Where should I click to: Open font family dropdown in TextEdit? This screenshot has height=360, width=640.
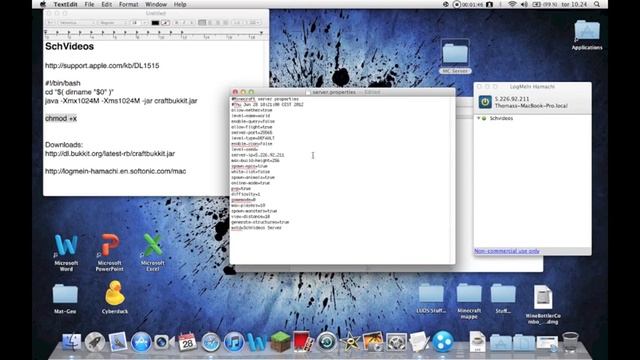pos(77,23)
